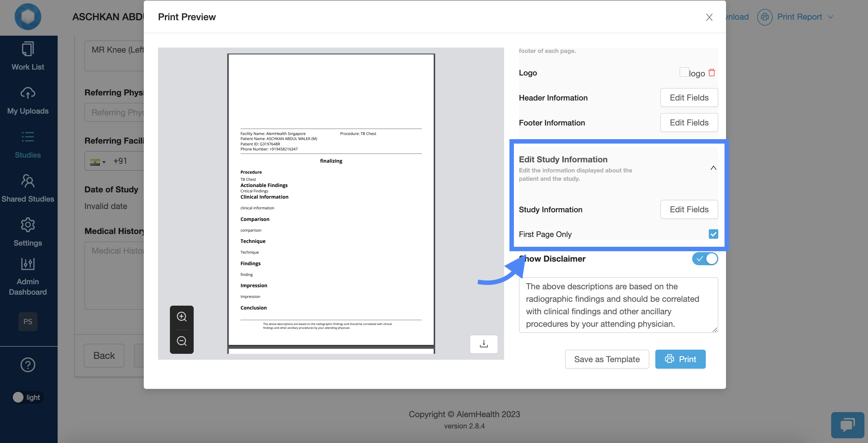Edit fields for Study Information
The height and width of the screenshot is (443, 868).
[689, 209]
